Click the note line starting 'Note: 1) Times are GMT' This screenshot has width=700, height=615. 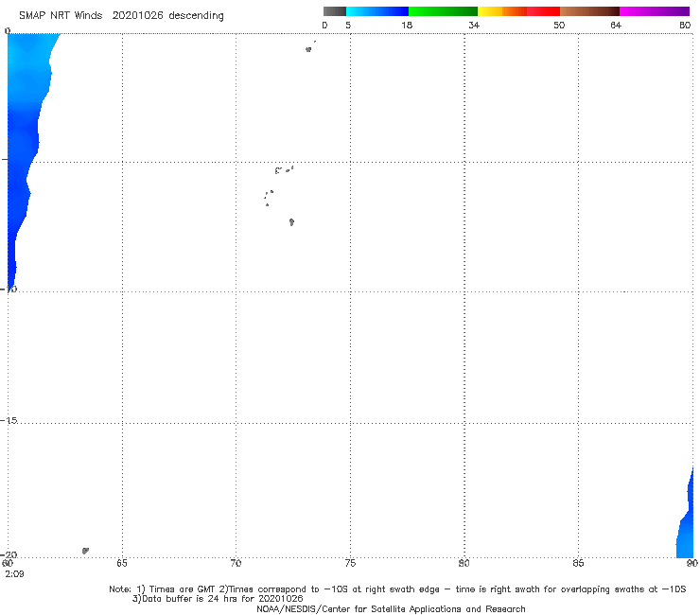(397, 589)
